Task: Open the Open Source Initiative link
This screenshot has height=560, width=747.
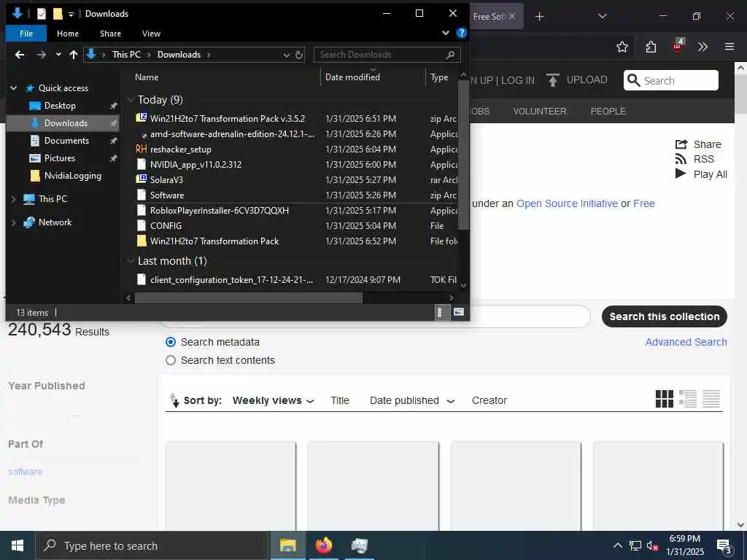Action: [567, 203]
